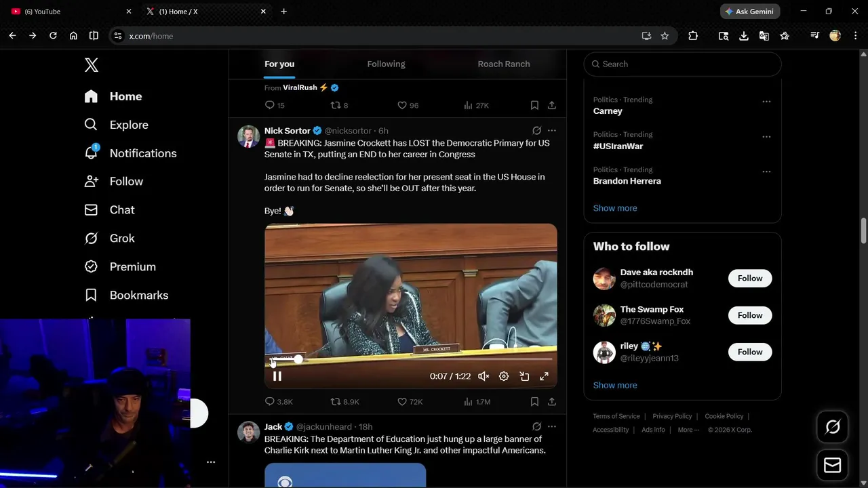Screen dimensions: 868x488
Task: Show more accounts to follow
Action: coord(615,385)
